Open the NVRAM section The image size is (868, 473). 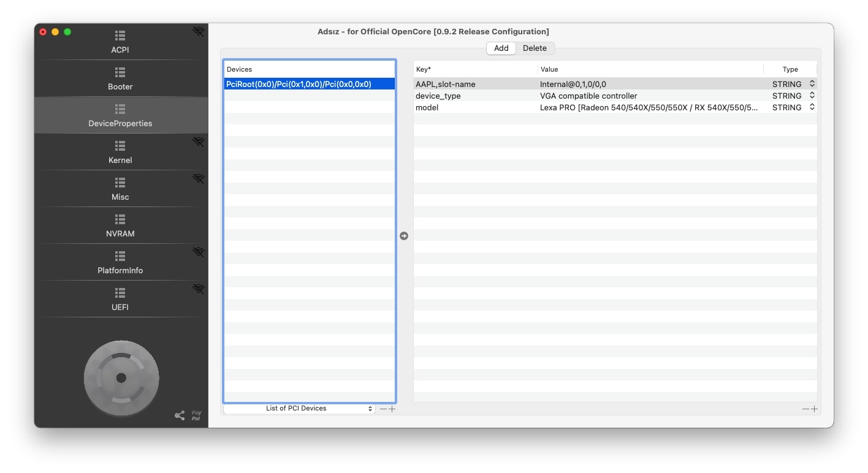point(120,225)
